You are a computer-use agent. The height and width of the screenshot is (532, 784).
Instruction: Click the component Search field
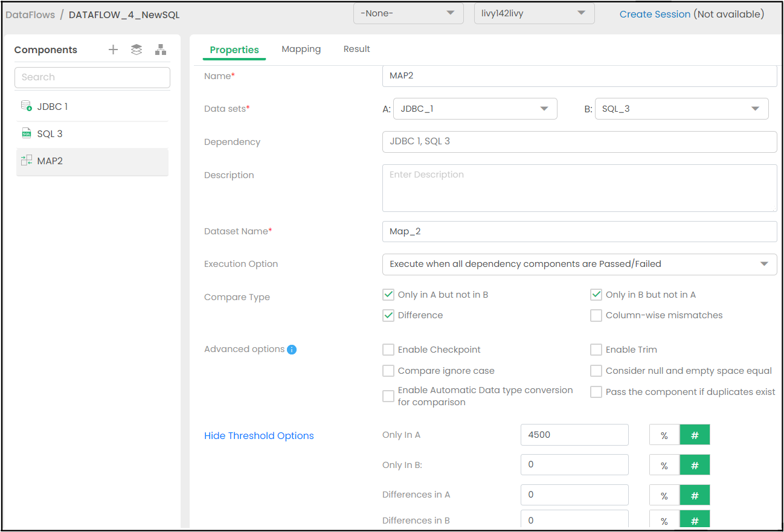tap(92, 77)
